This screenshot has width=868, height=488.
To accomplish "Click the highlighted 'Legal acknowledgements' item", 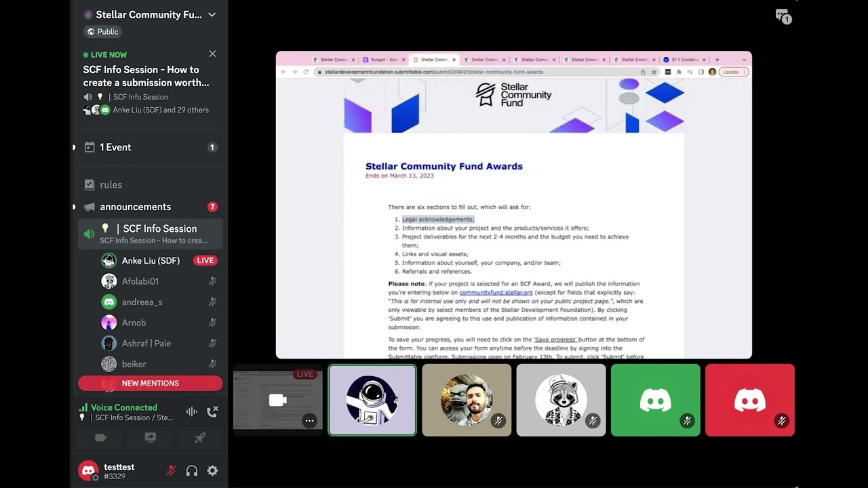I will tap(438, 219).
